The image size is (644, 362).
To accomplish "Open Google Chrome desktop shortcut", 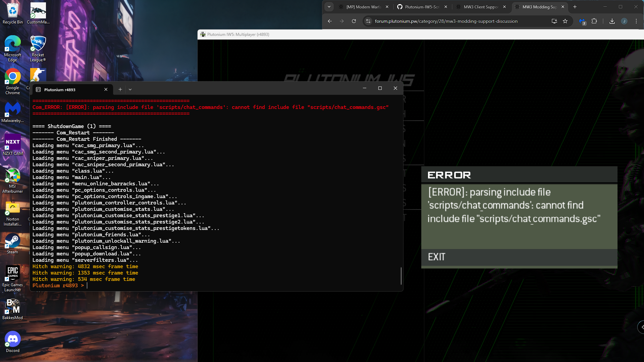I will click(12, 81).
